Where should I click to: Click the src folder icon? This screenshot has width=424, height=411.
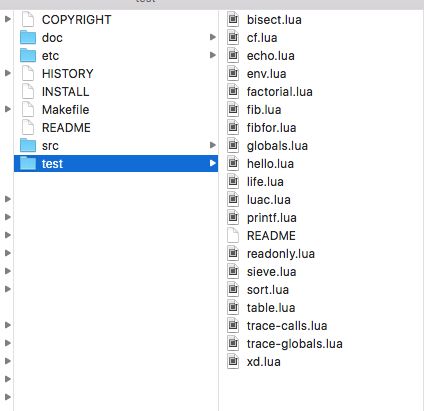click(x=28, y=145)
